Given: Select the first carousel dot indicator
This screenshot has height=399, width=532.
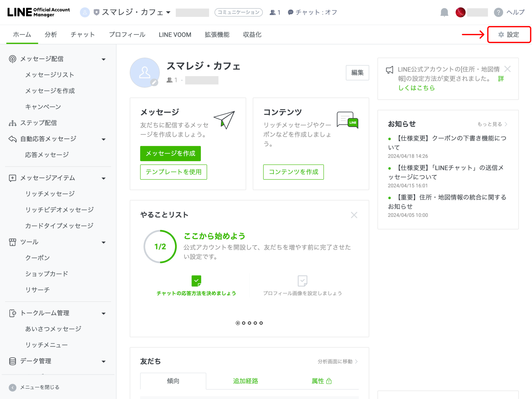Looking at the screenshot, I should (x=238, y=323).
